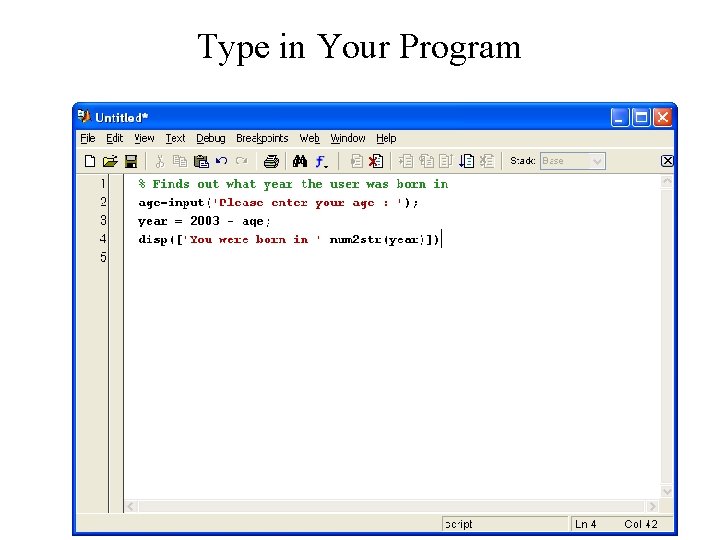Click the Exit debug mode icon
Screen dimensions: 720x540
click(x=487, y=161)
